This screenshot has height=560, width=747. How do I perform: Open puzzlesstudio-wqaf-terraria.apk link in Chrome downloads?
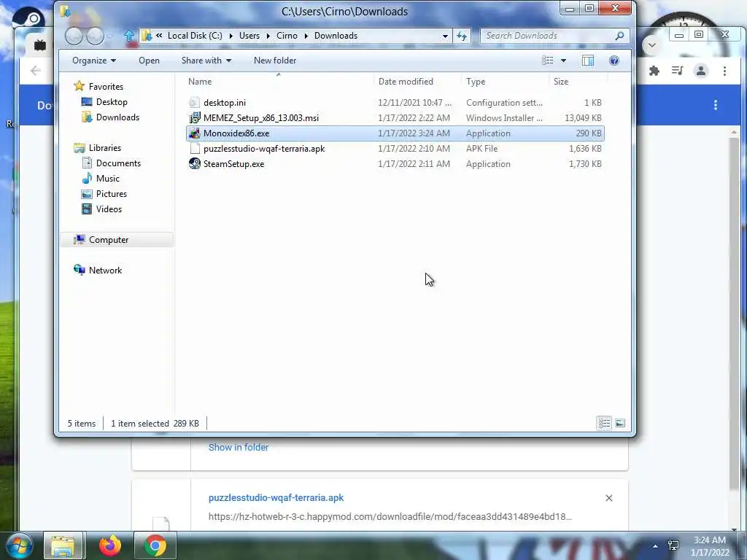click(x=276, y=497)
